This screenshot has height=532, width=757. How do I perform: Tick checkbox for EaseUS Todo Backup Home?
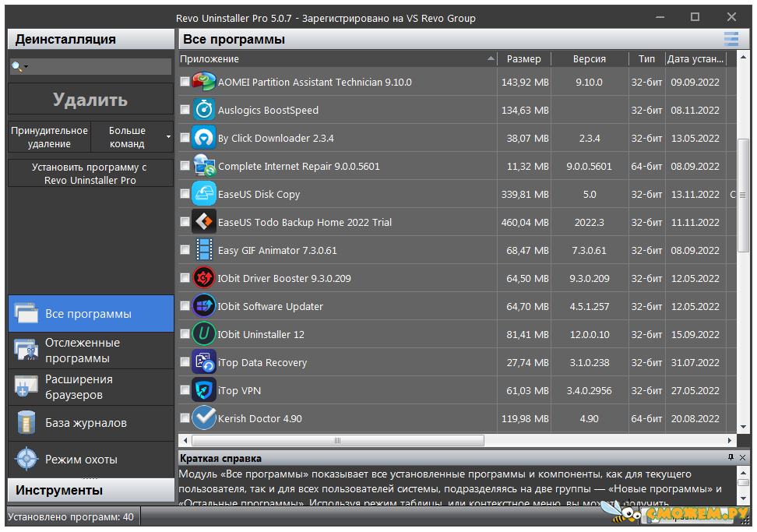tap(185, 221)
